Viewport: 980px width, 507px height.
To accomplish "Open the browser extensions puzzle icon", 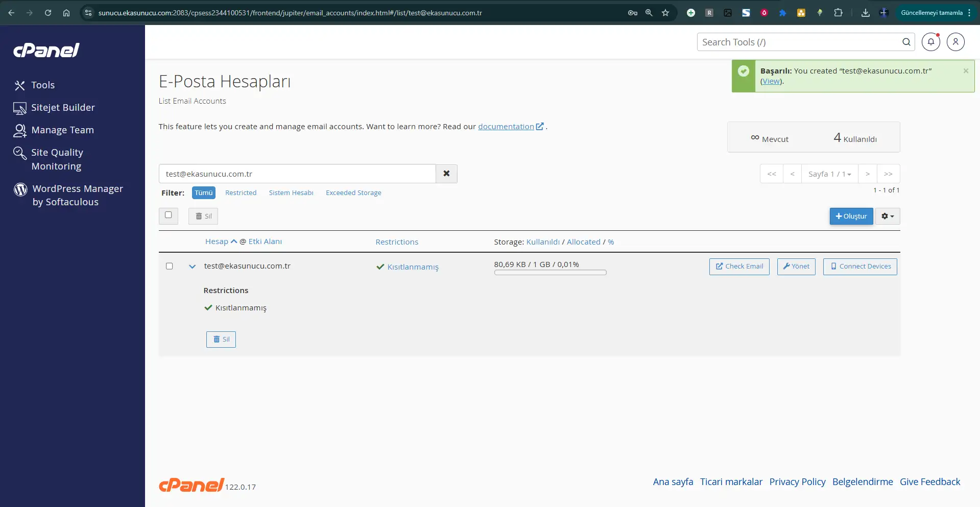I will [x=838, y=13].
